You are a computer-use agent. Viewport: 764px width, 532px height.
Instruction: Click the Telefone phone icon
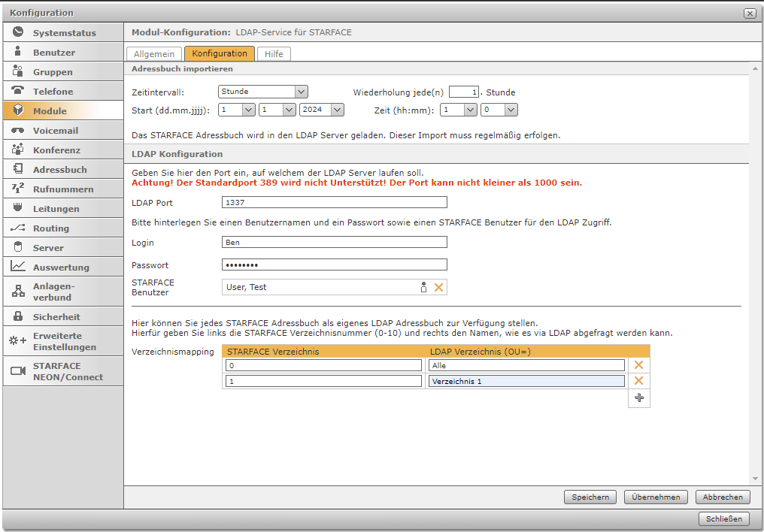[18, 90]
